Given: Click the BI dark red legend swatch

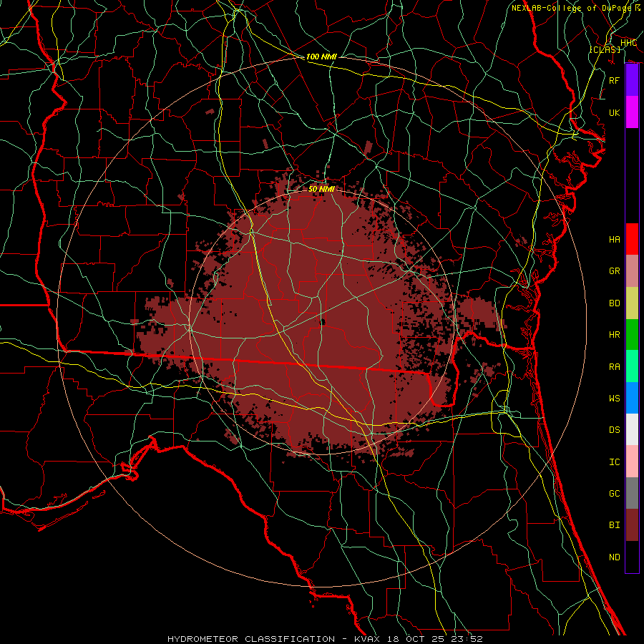Looking at the screenshot, I should click(x=632, y=525).
